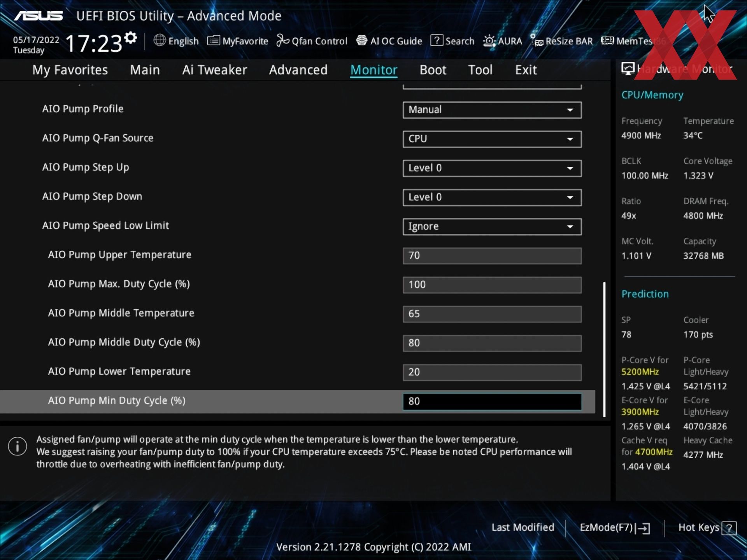The width and height of the screenshot is (747, 560).
Task: Click the ReSize BAR icon
Action: (x=537, y=40)
